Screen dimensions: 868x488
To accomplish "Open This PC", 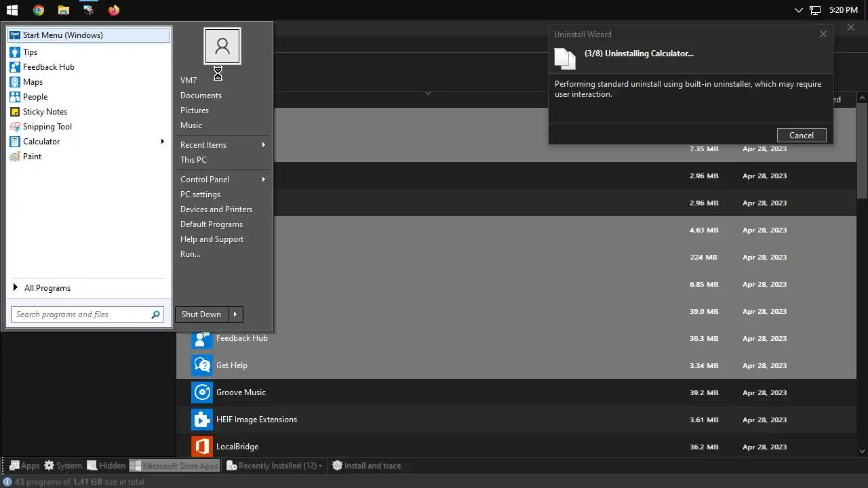I will pyautogui.click(x=193, y=160).
